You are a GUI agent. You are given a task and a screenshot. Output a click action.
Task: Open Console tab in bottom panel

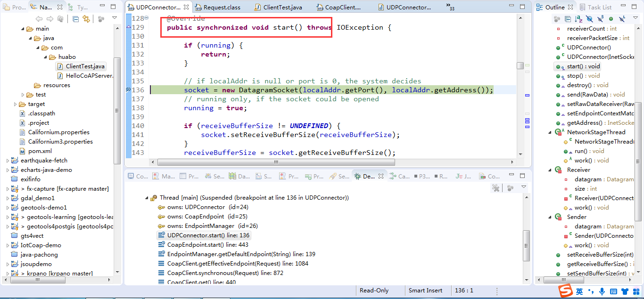click(138, 176)
